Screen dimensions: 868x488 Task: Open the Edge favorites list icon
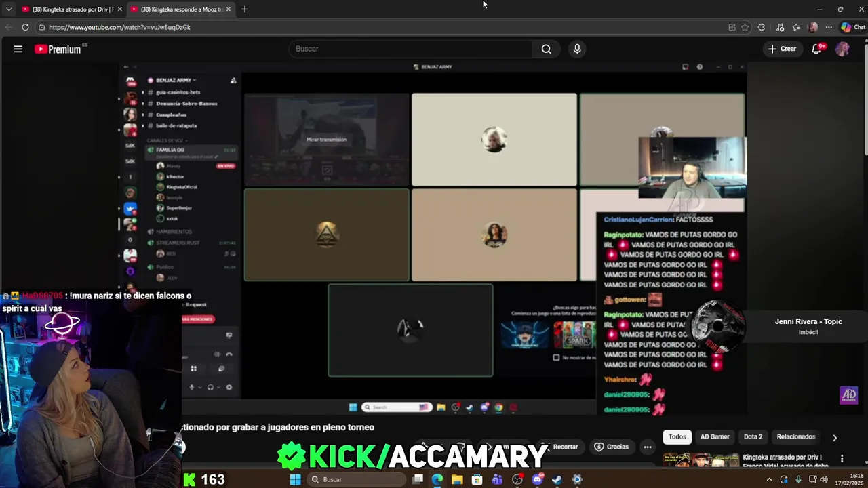tap(796, 27)
